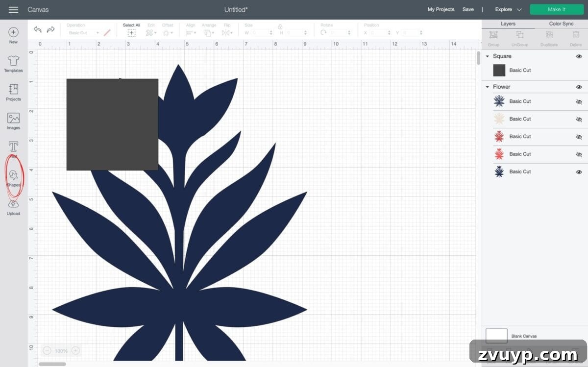Viewport: 588px width, 367px height.
Task: Switch to the Color Sync tab
Action: pyautogui.click(x=561, y=24)
